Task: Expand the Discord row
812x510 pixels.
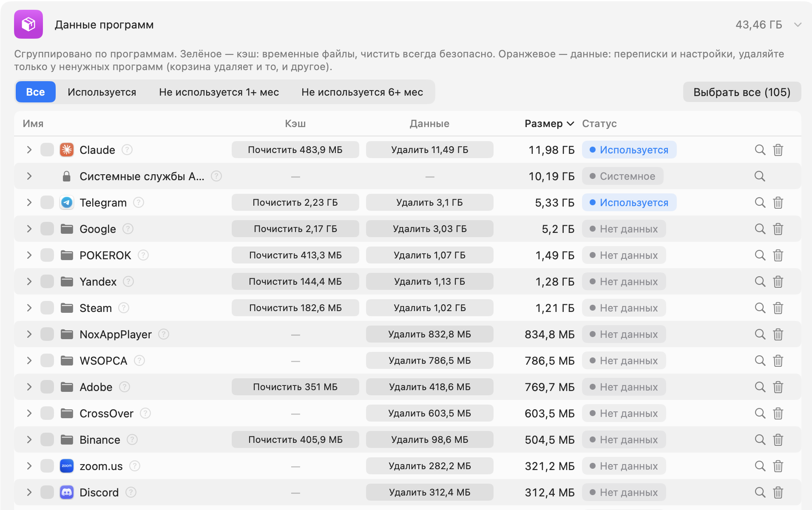Action: coord(29,493)
